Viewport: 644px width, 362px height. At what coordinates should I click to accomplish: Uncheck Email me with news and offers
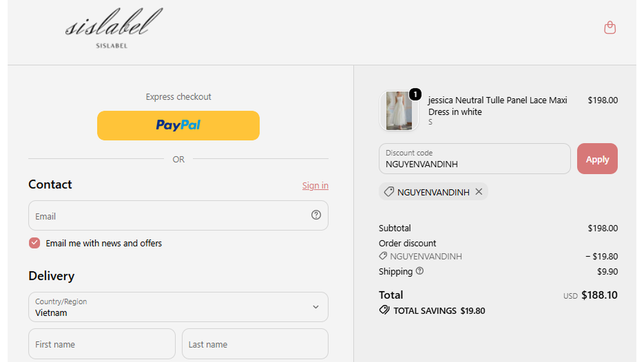[x=35, y=243]
